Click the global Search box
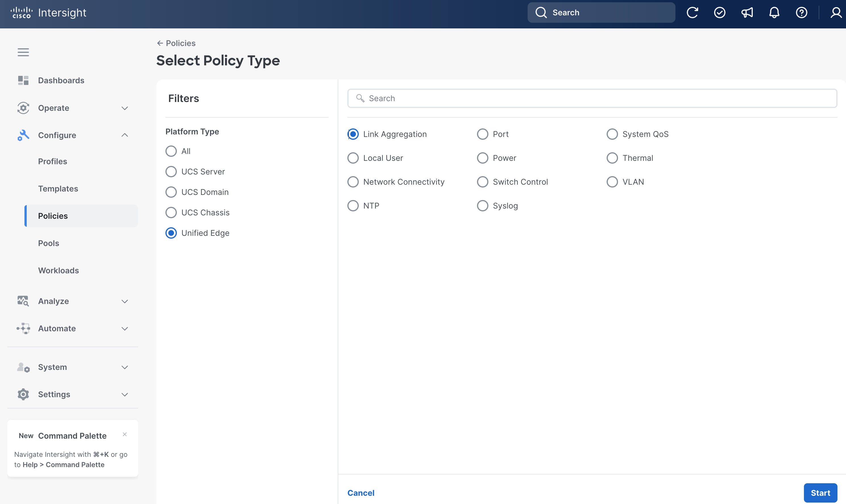Image resolution: width=846 pixels, height=504 pixels. [601, 13]
